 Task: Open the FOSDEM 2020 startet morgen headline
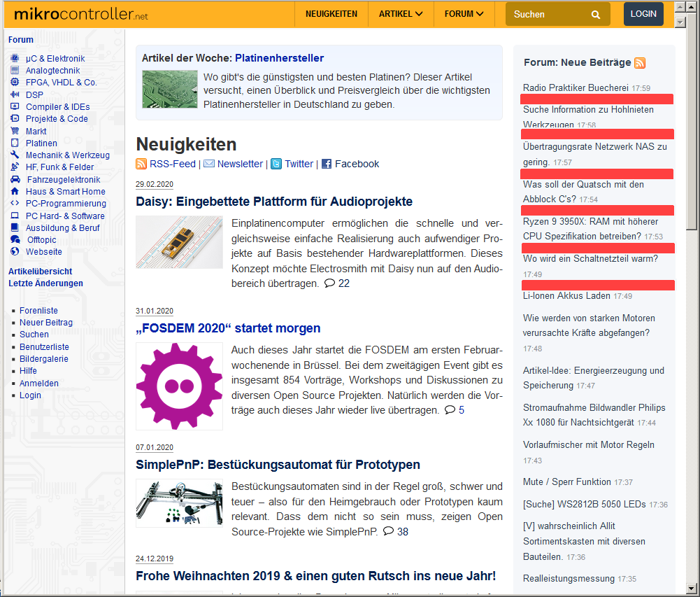pyautogui.click(x=228, y=328)
